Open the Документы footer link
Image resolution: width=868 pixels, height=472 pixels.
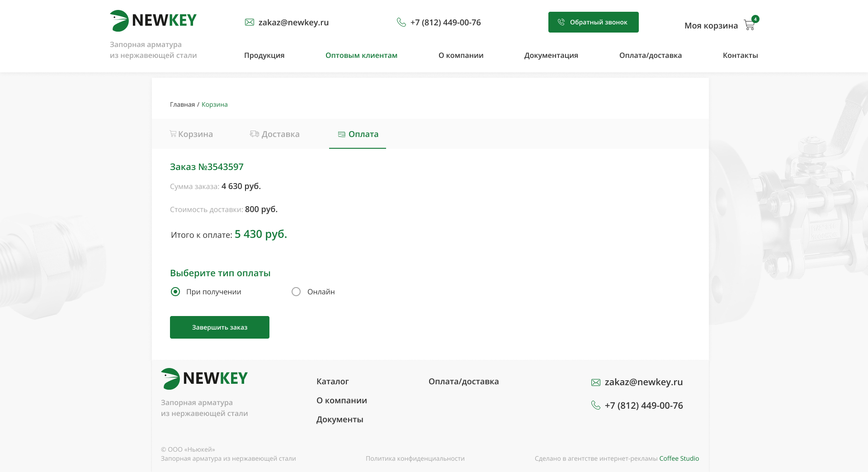[x=340, y=420]
